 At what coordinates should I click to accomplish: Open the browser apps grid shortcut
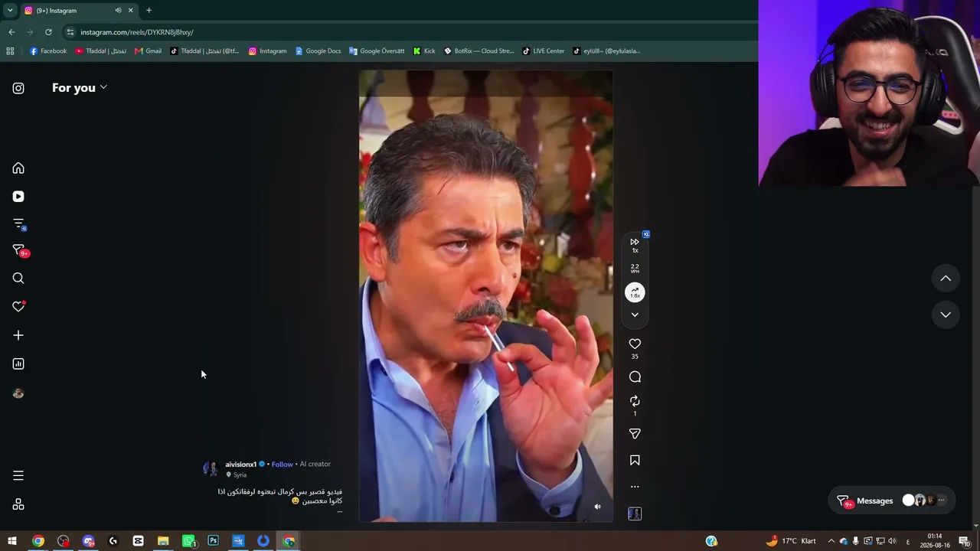(10, 51)
